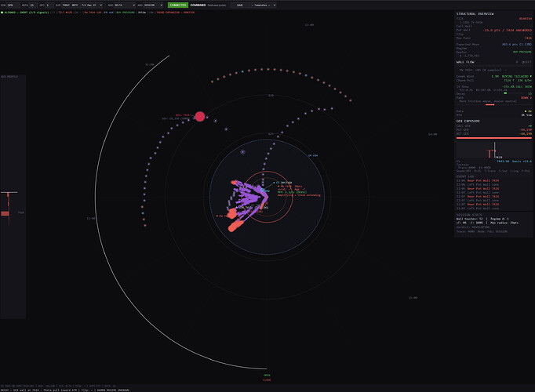Click the strike count field showing 25

pos(33,5)
